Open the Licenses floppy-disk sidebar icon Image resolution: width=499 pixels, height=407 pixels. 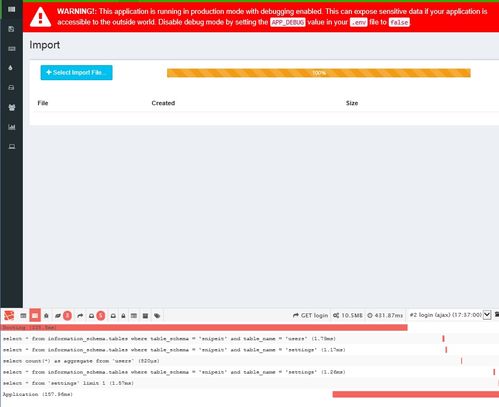11,29
